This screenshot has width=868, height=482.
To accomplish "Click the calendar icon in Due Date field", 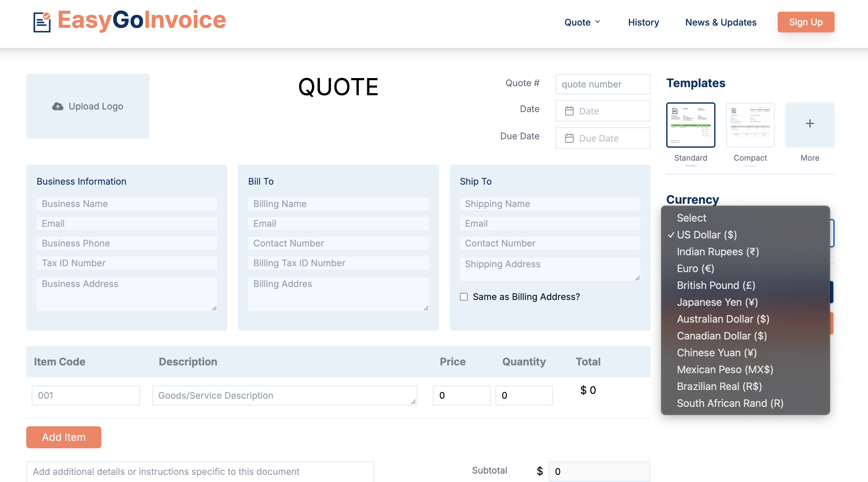I will click(569, 138).
